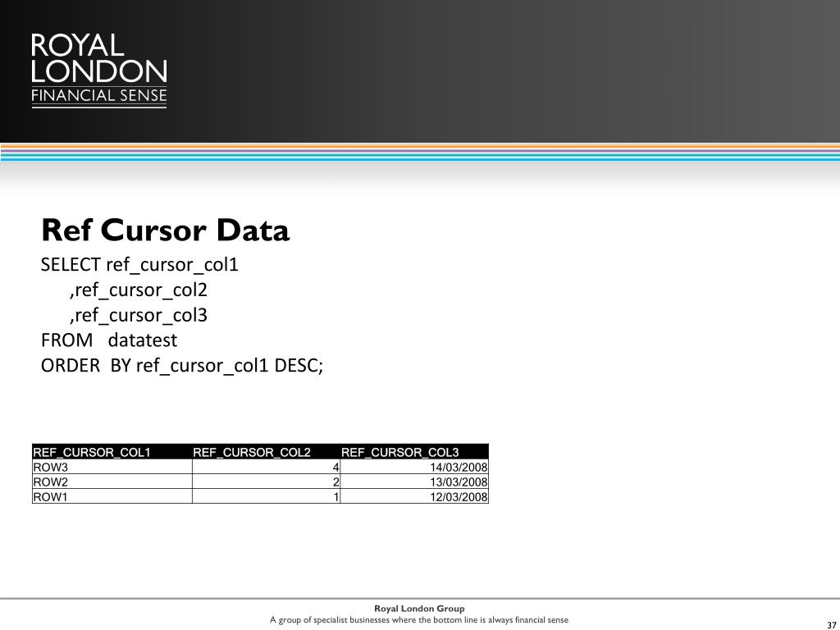The height and width of the screenshot is (630, 840).
Task: Click the ROW1 table cell
Action: point(112,496)
